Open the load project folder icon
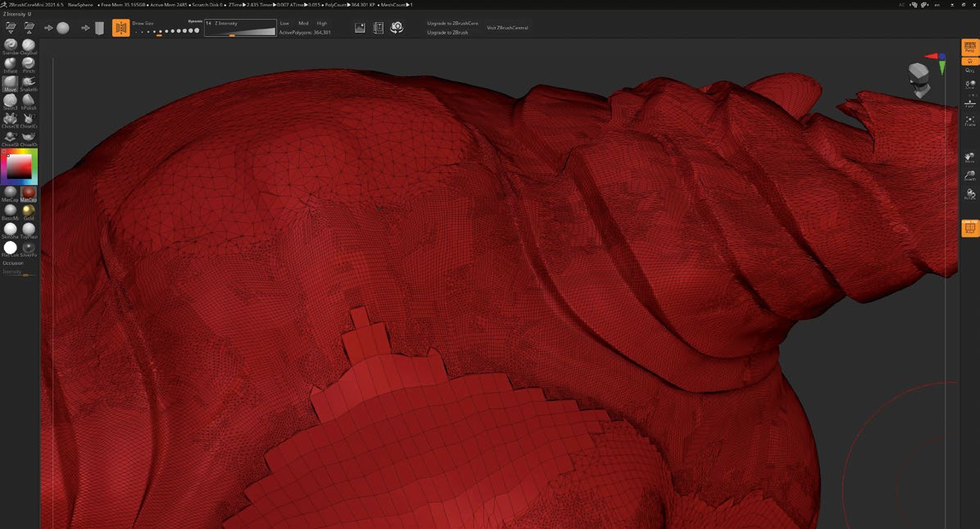 tap(11, 28)
